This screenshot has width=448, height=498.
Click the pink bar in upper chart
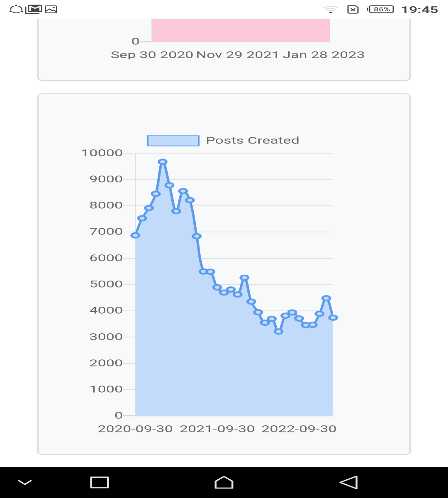tap(241, 30)
